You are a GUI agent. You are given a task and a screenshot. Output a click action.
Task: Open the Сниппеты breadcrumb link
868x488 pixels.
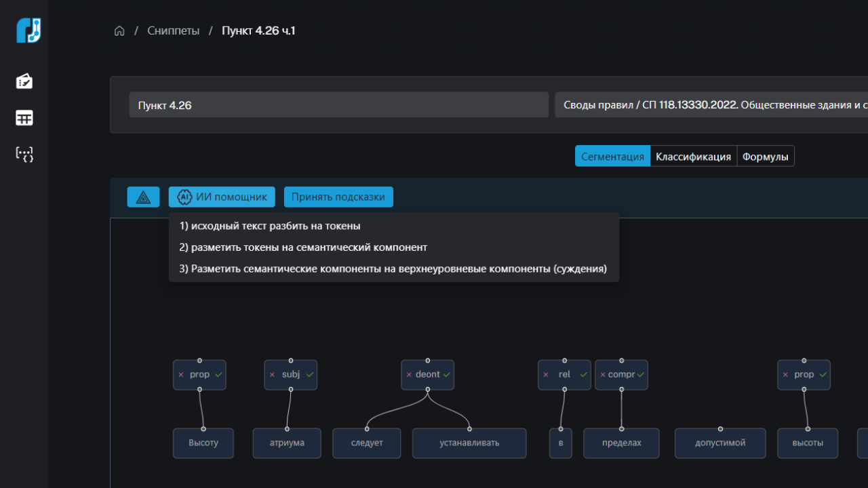pos(174,31)
